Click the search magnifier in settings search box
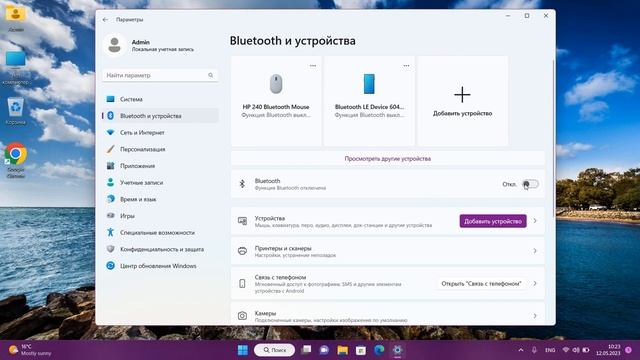The width and height of the screenshot is (640, 360). 211,75
